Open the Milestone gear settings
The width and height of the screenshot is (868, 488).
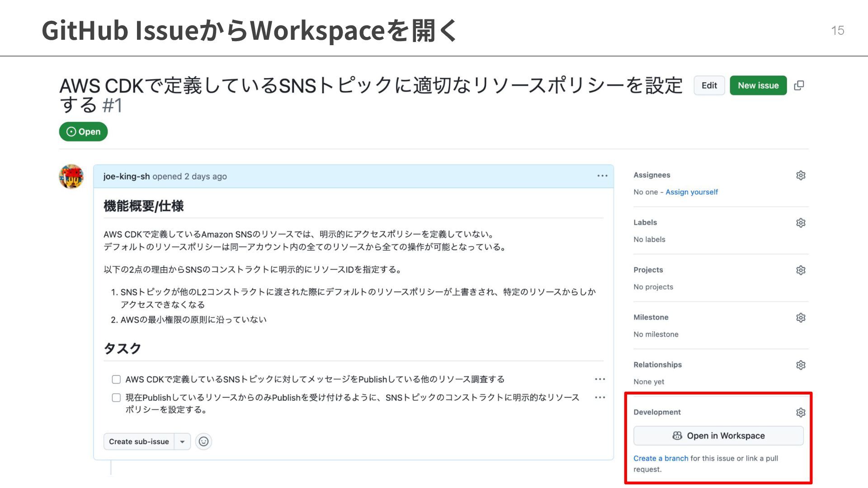click(801, 318)
